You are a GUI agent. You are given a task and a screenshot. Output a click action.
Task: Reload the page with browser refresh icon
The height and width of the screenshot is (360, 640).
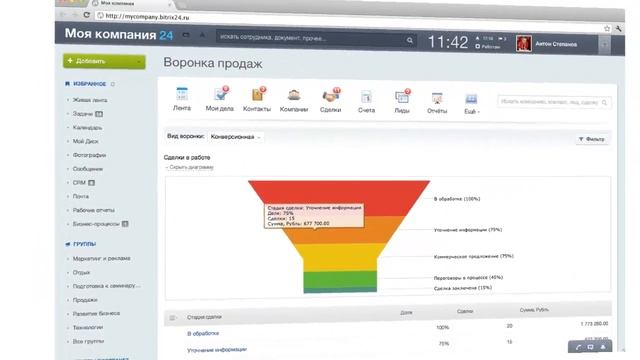(87, 15)
